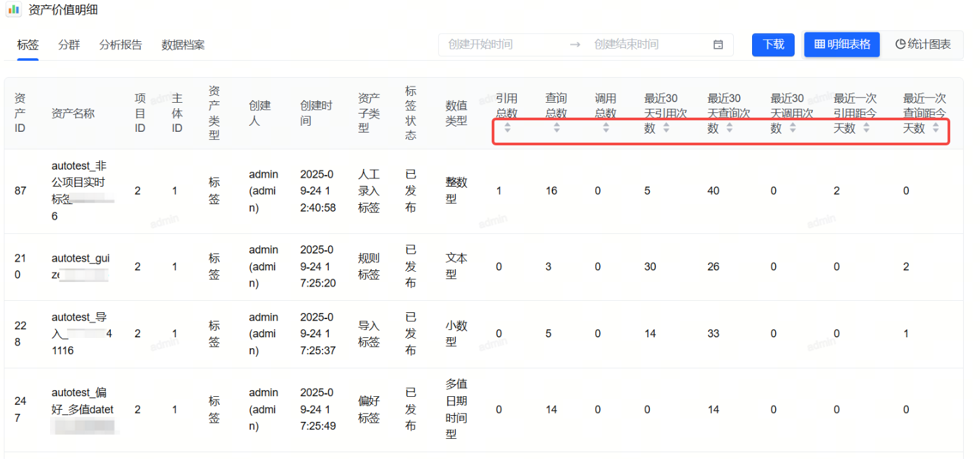
Task: Click the bar chart icon beside 资产价值明细
Action: tap(14, 10)
